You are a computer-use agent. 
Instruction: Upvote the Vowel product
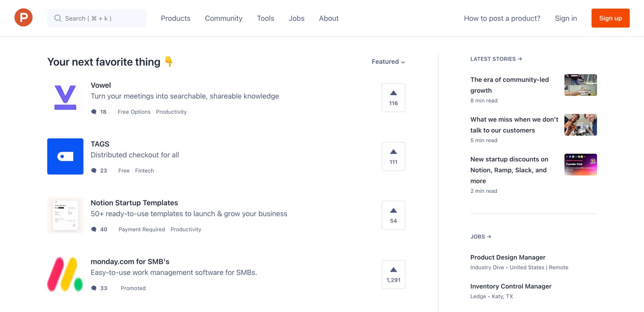393,97
